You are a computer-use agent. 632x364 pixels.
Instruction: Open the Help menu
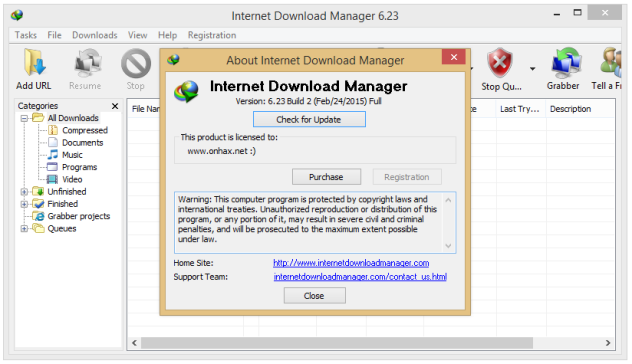point(167,35)
